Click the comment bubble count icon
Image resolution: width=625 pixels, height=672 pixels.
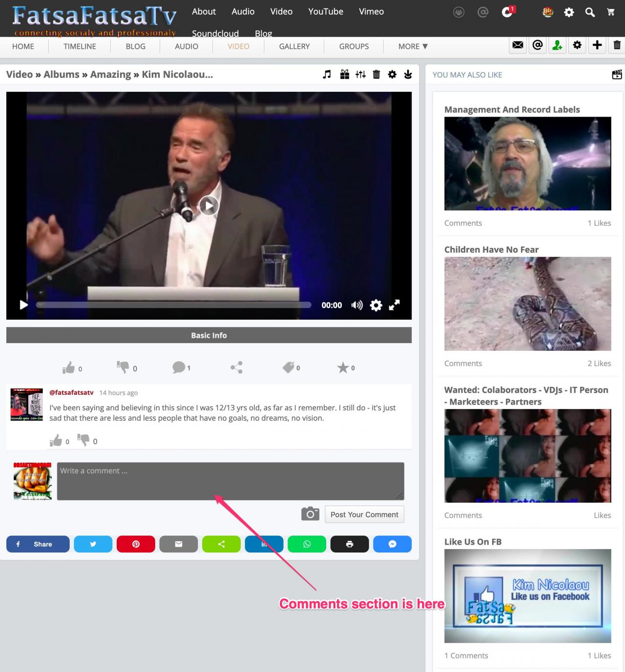(179, 367)
